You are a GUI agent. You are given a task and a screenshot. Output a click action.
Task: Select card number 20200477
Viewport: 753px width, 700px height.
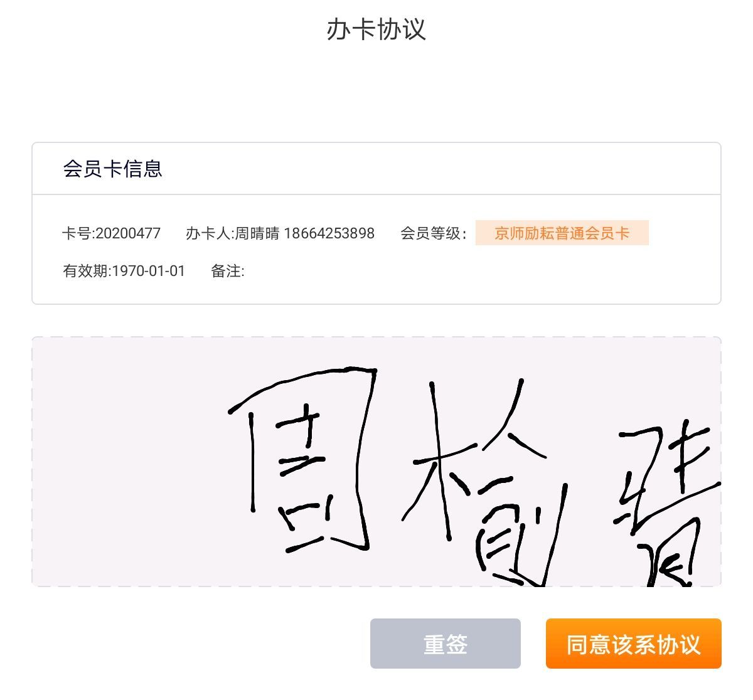click(128, 234)
